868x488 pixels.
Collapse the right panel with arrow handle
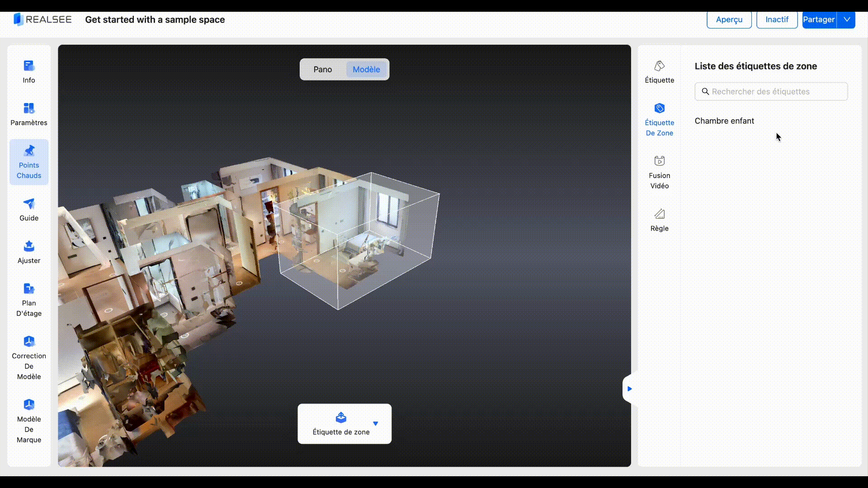(x=629, y=389)
